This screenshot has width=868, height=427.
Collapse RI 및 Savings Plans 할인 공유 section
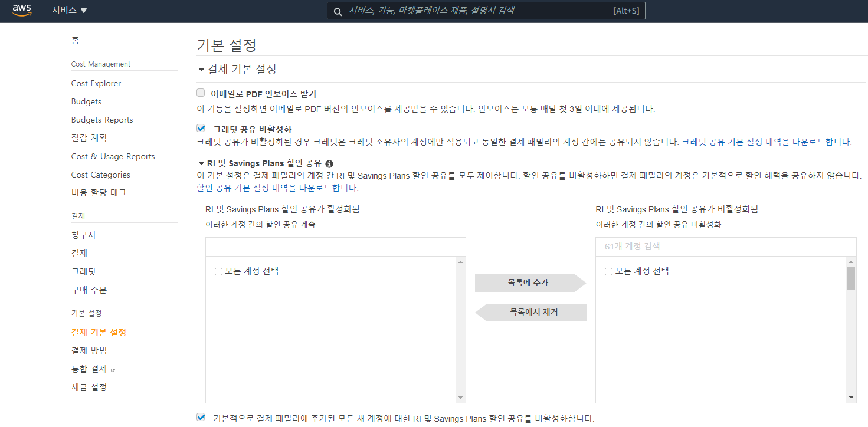coord(201,163)
